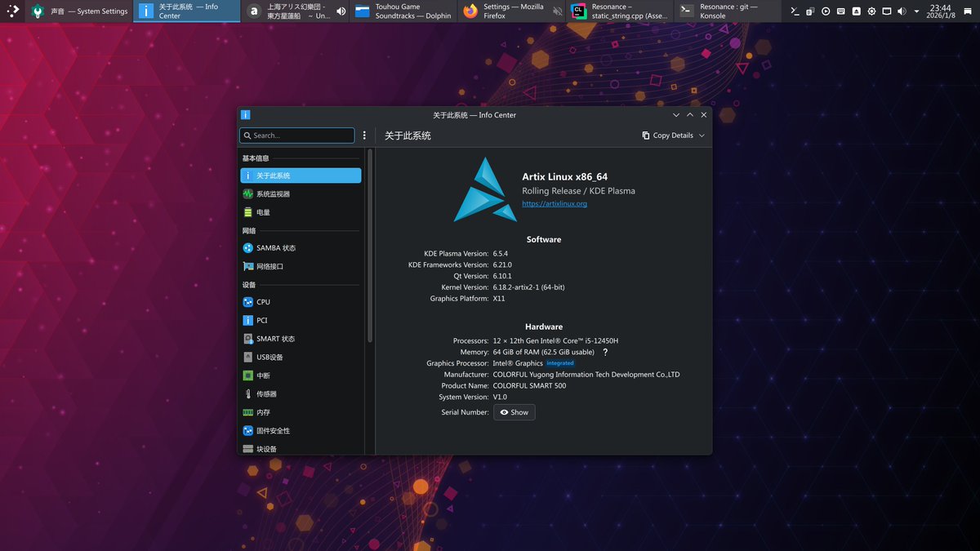Open the eject devices tray icon
This screenshot has width=980, height=551.
856,11
